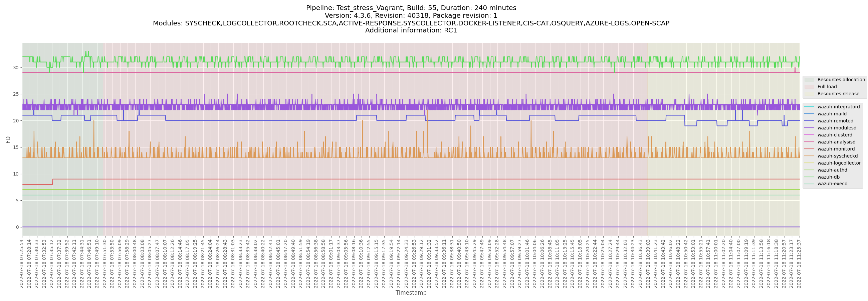The height and width of the screenshot is (301, 868).
Task: Click the Full load legend swatch
Action: click(x=809, y=87)
